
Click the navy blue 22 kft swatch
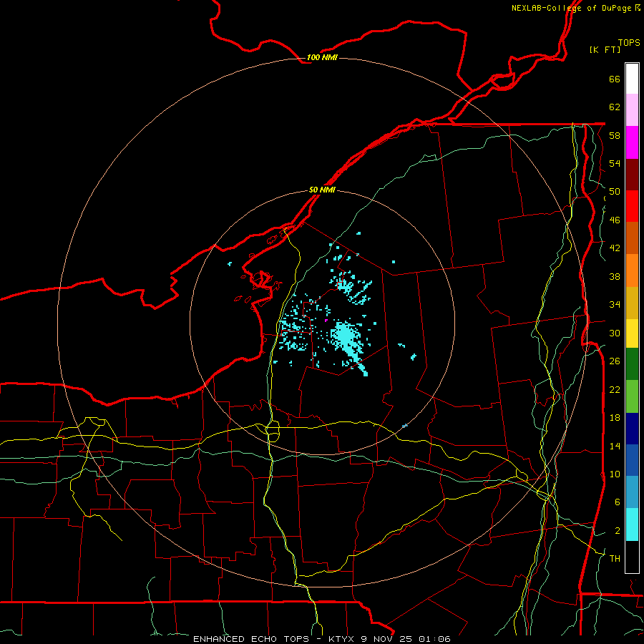(632, 429)
